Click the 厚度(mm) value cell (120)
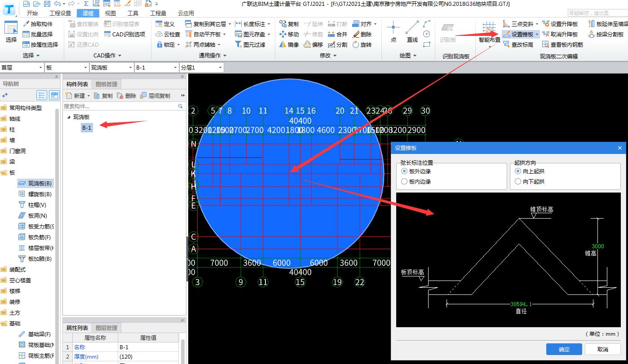Screen dimensions: 628x364 point(149,357)
